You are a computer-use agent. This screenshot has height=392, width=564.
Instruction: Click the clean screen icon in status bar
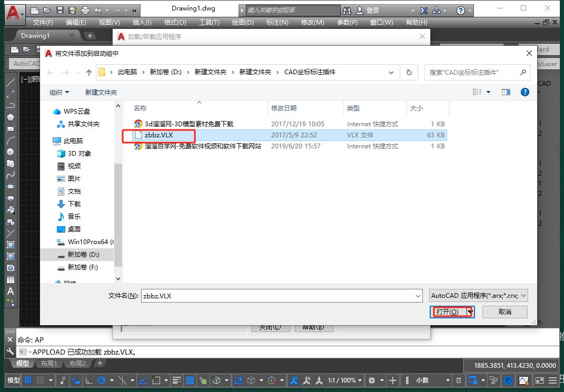540,380
